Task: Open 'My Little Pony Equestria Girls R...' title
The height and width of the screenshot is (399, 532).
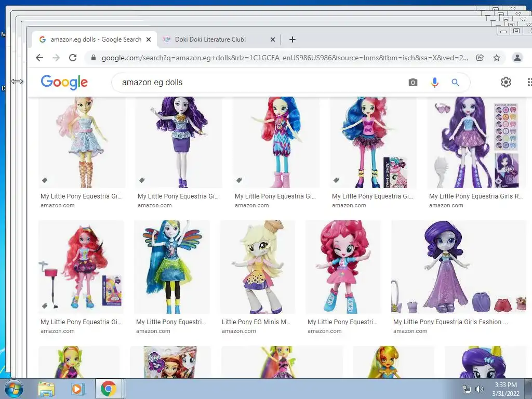Action: pyautogui.click(x=476, y=196)
